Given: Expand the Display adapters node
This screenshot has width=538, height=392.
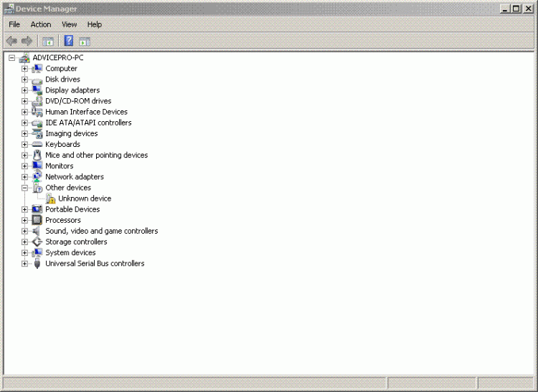Looking at the screenshot, I should click(24, 90).
